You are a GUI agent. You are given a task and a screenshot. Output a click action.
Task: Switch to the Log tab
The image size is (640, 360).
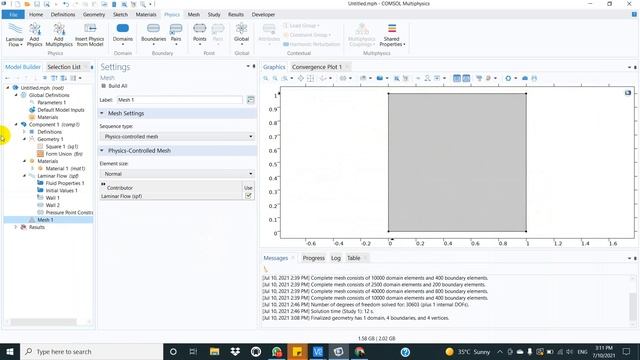coord(336,258)
